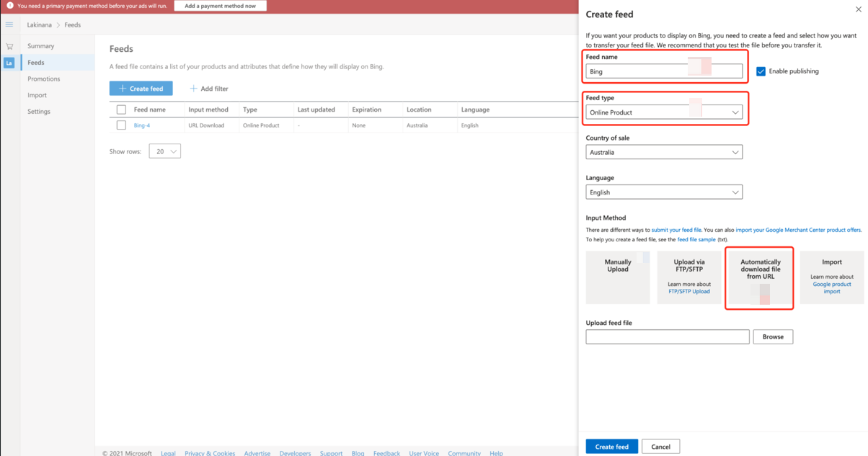Choose Import input method tile
This screenshot has width=868, height=456.
point(832,277)
